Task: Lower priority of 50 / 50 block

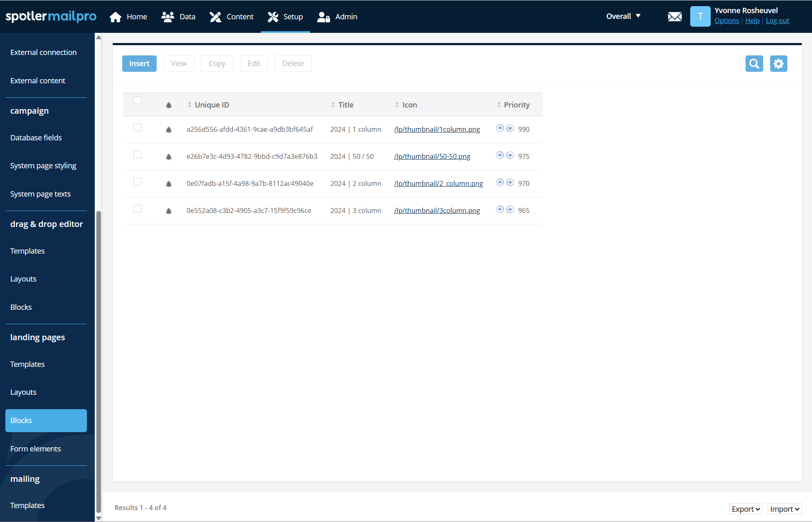Action: click(510, 155)
